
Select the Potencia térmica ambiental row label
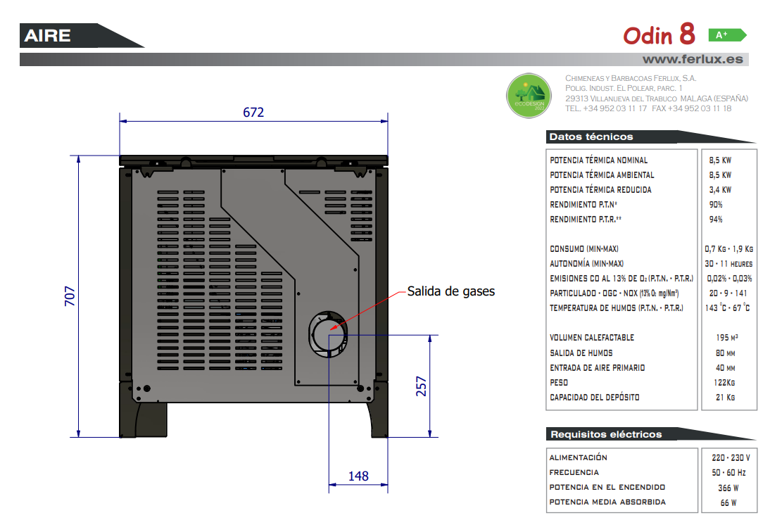pos(602,175)
